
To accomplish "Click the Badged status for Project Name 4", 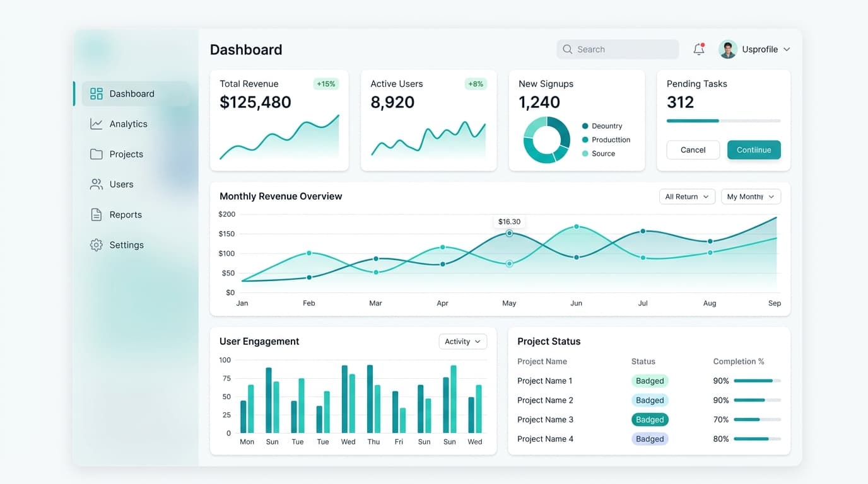I will [650, 439].
